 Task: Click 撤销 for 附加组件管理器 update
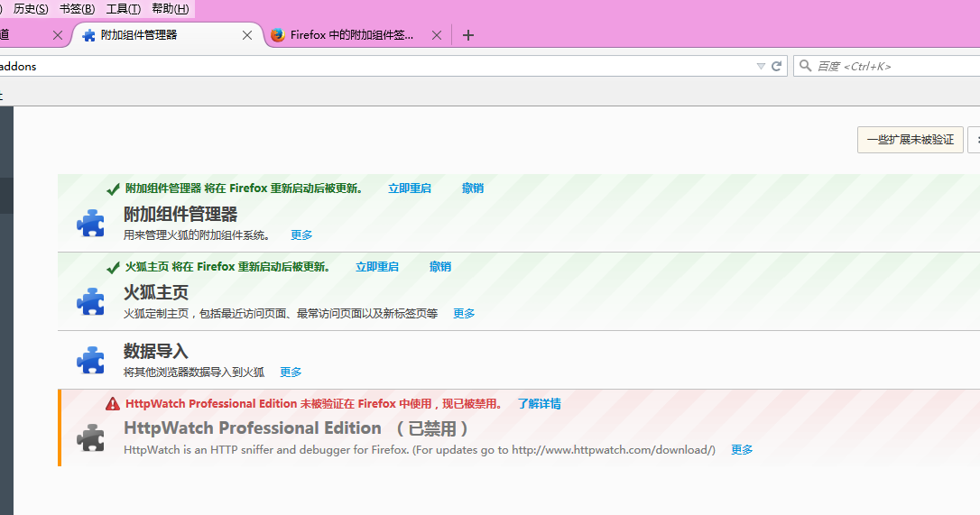(x=473, y=189)
